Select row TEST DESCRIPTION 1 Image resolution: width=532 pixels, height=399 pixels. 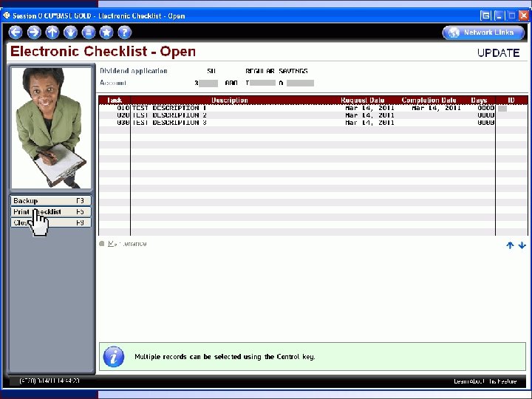pyautogui.click(x=313, y=108)
